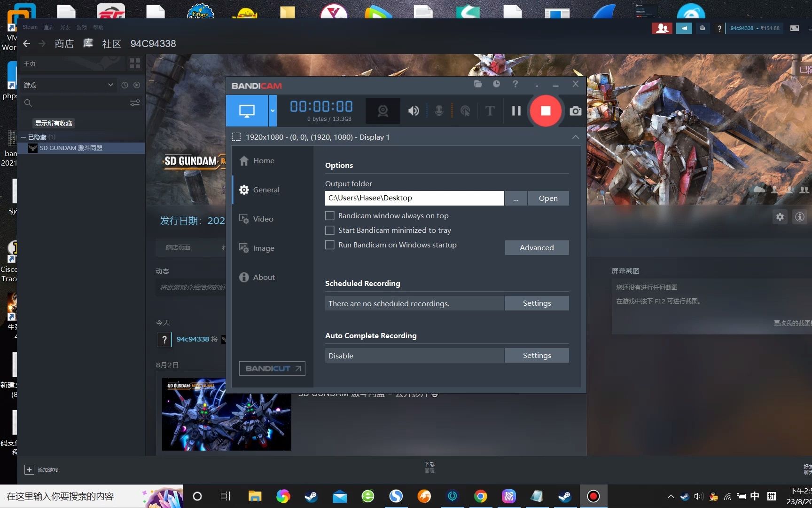Stop recording with the red button
This screenshot has width=812, height=508.
[x=546, y=111]
